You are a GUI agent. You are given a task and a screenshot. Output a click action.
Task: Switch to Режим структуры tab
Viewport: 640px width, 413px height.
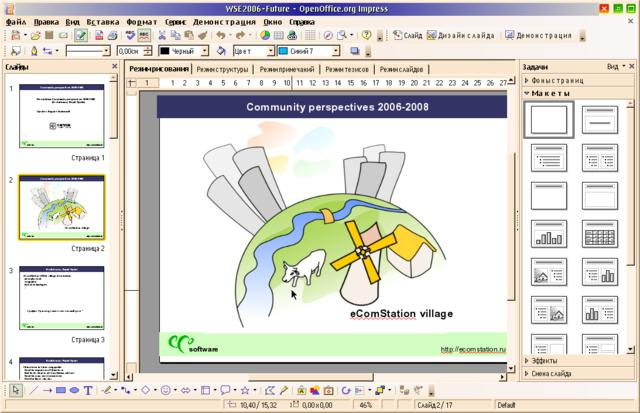(x=222, y=69)
